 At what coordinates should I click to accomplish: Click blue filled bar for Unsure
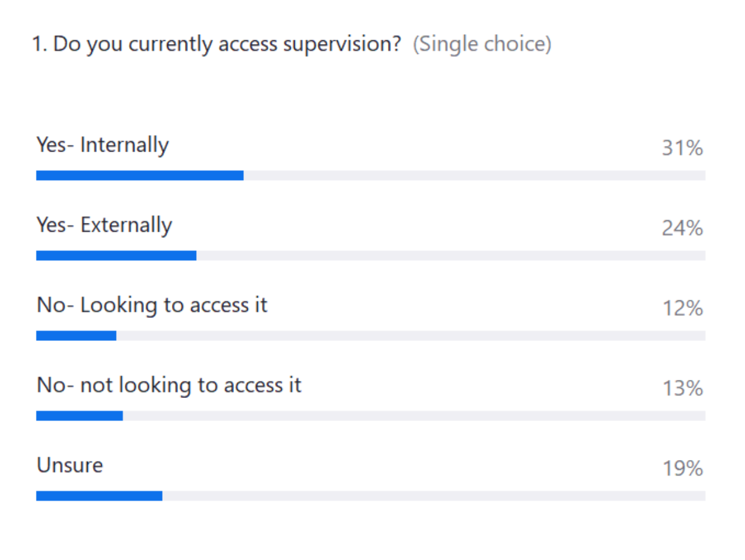pyautogui.click(x=99, y=496)
